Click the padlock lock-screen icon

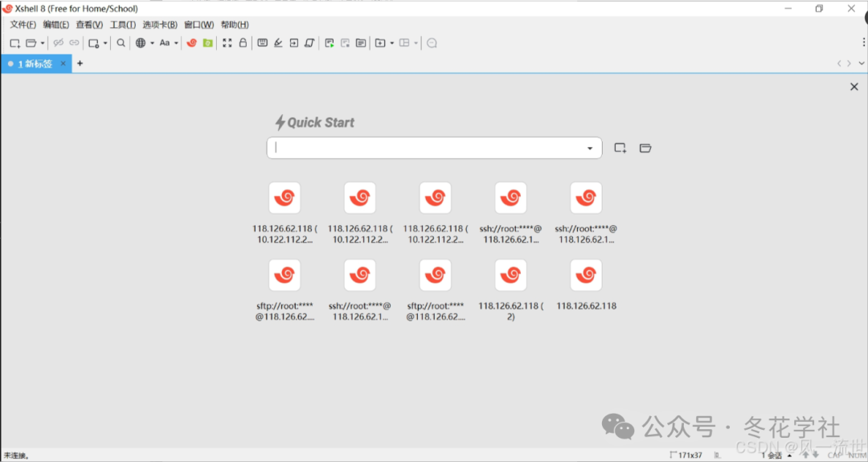243,43
